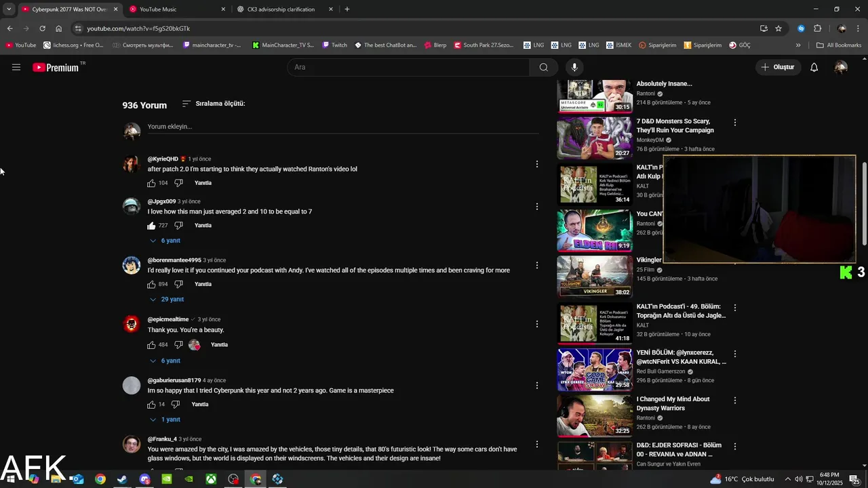Open the @Franku_4 channel link
This screenshot has height=488, width=868.
pyautogui.click(x=162, y=439)
